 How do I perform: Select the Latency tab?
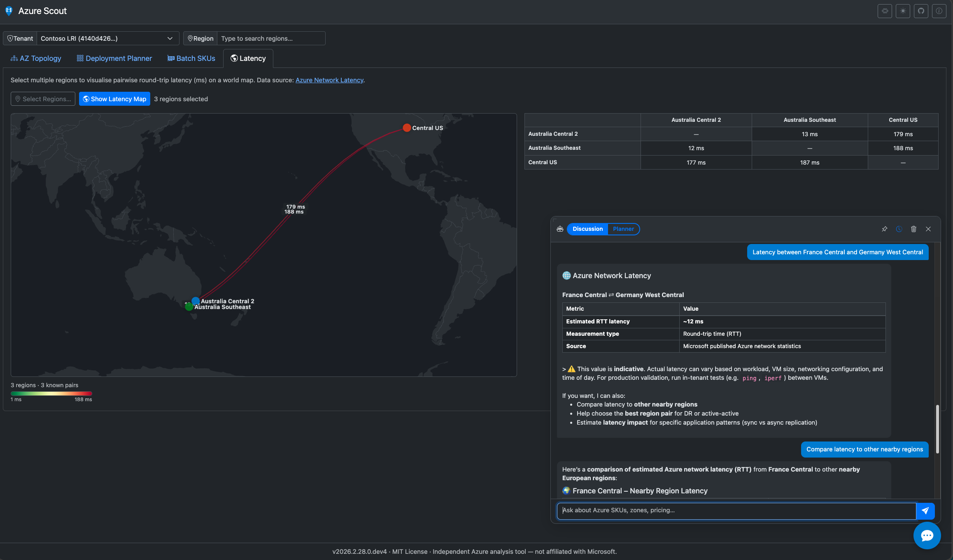pyautogui.click(x=248, y=58)
